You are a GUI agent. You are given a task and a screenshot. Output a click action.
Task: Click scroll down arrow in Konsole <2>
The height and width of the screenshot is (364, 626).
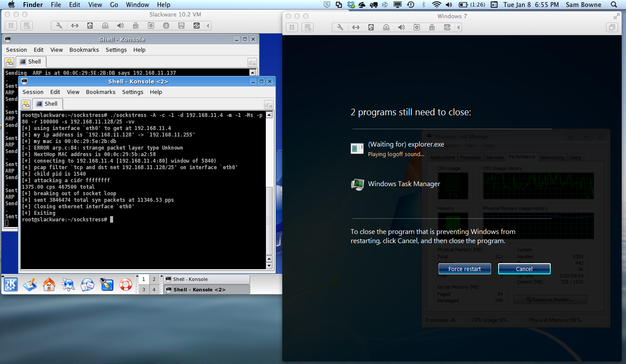coord(269,265)
